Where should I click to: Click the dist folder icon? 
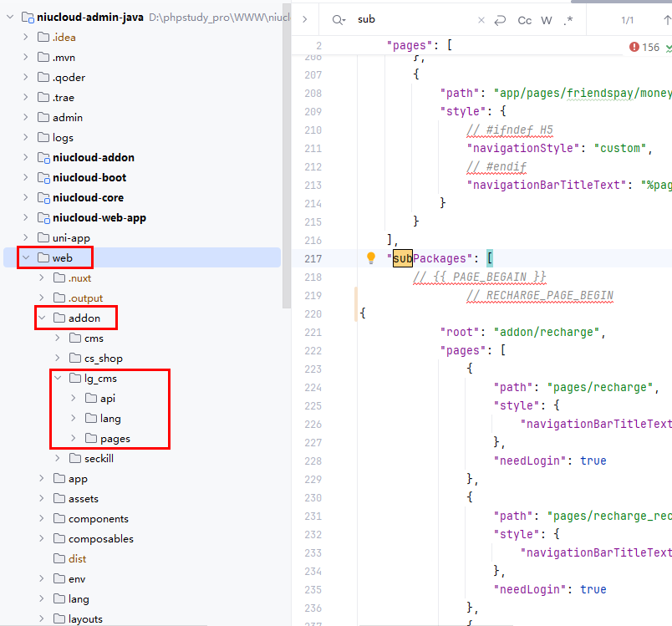click(59, 558)
